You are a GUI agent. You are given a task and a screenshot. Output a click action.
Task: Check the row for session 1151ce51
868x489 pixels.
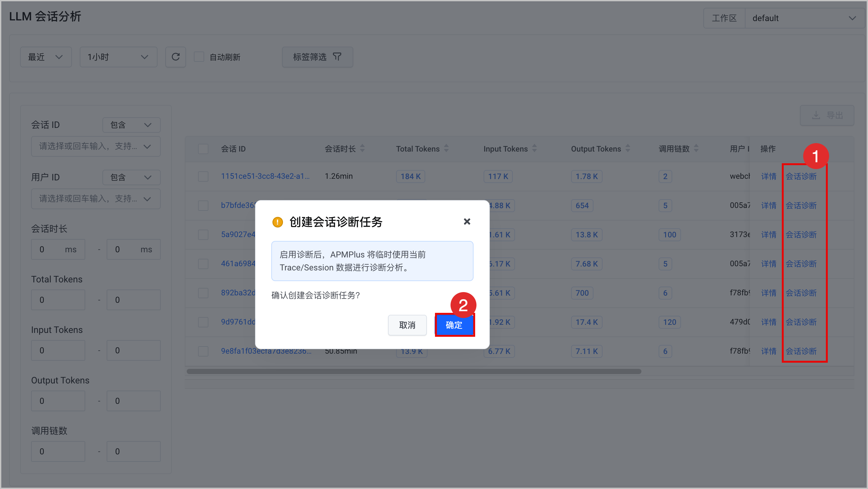tap(203, 176)
